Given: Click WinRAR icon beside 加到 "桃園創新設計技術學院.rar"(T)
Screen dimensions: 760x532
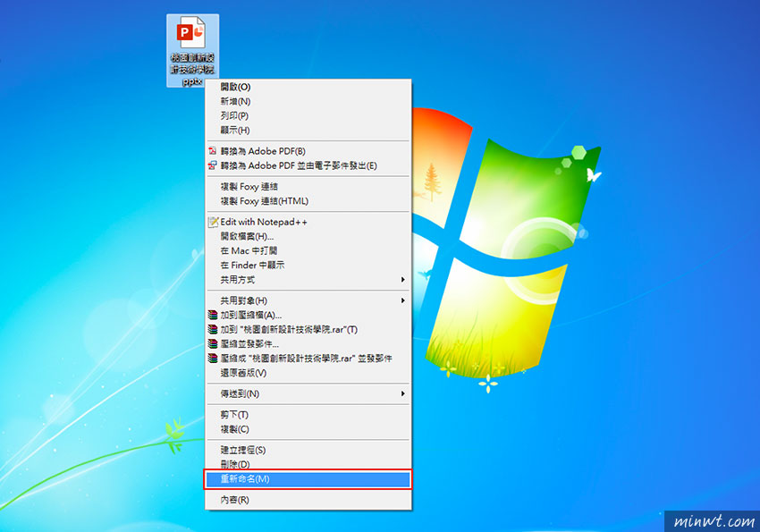Looking at the screenshot, I should coord(212,329).
